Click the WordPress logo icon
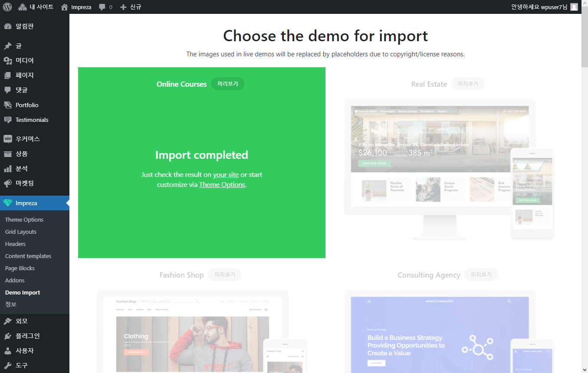588x373 pixels. click(7, 7)
